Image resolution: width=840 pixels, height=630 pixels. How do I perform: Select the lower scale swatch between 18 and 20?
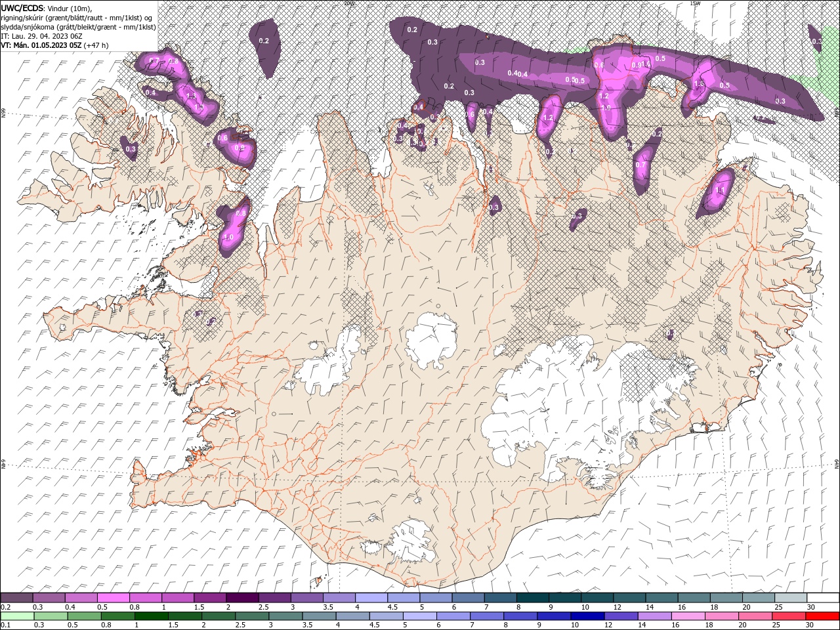pyautogui.click(x=721, y=616)
